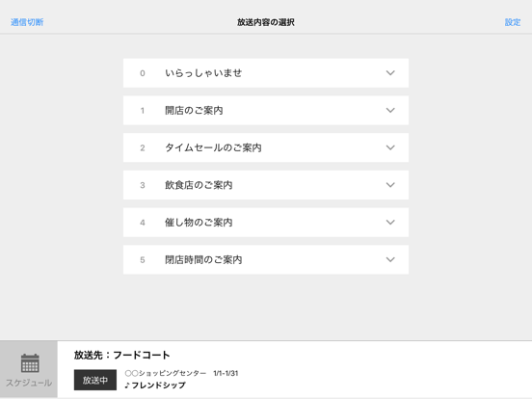Open 設定 in the top bar
The image size is (532, 399).
tap(513, 22)
